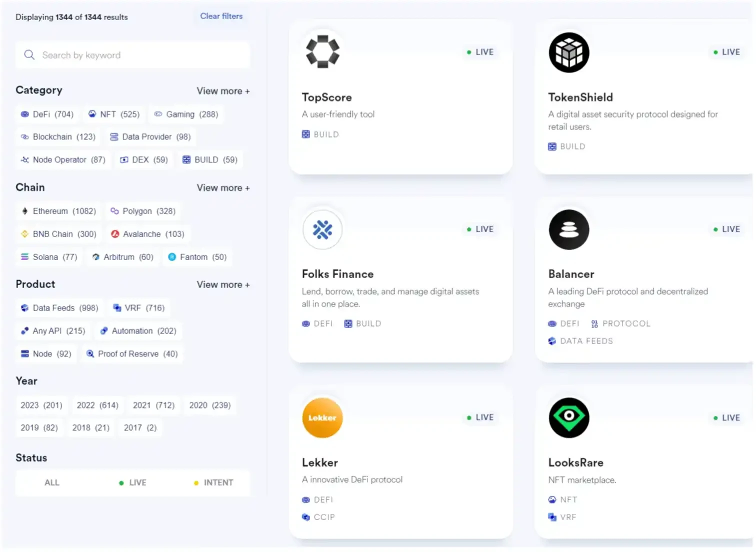This screenshot has height=552, width=756.
Task: Open the LooksRare green eye logo
Action: [x=569, y=417]
